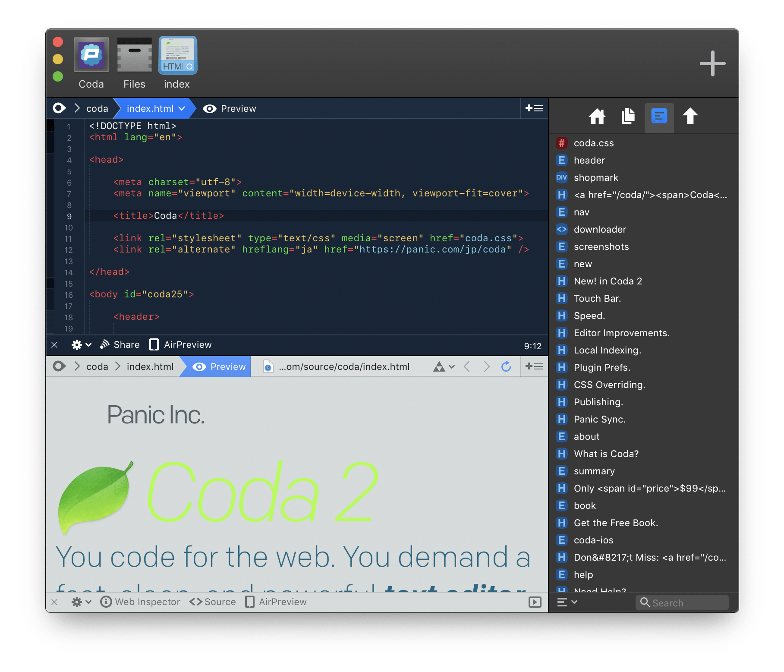Go forward in the preview browser
The image size is (784, 672).
[x=487, y=366]
